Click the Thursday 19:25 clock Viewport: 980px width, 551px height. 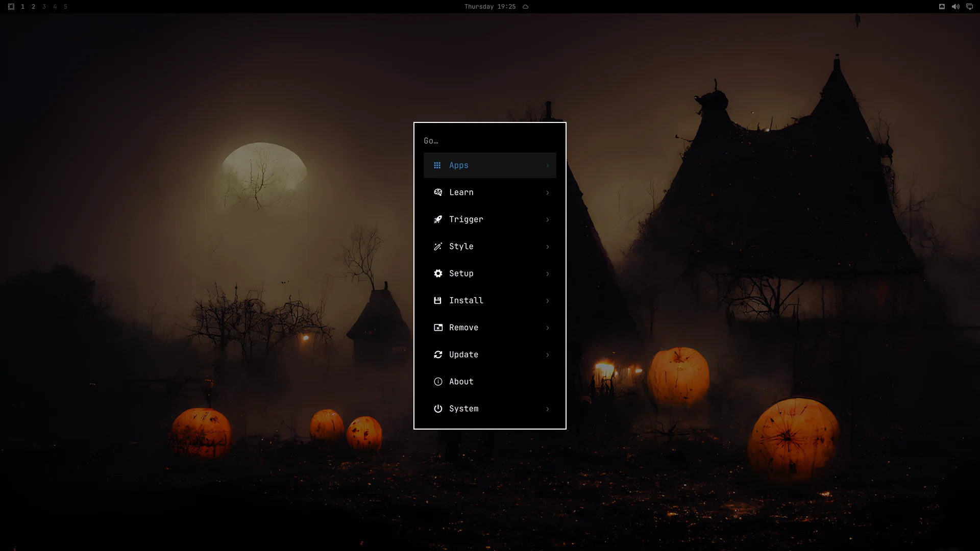tap(490, 7)
